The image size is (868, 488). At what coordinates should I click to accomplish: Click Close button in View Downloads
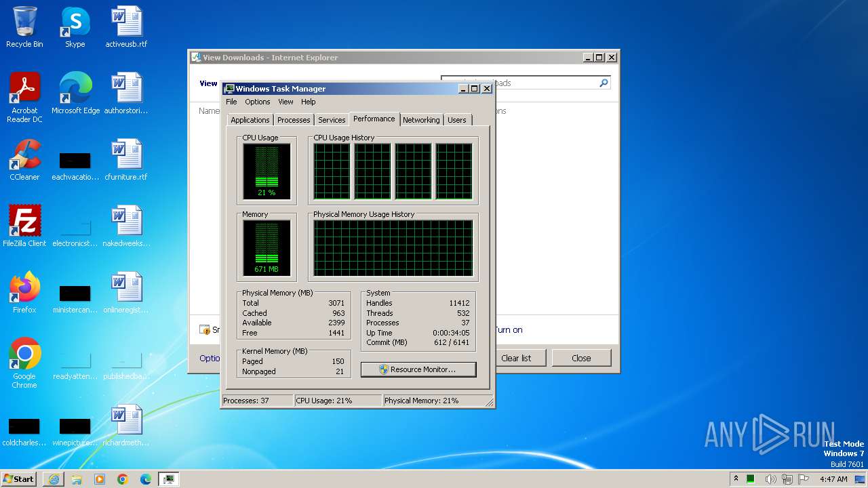[581, 358]
